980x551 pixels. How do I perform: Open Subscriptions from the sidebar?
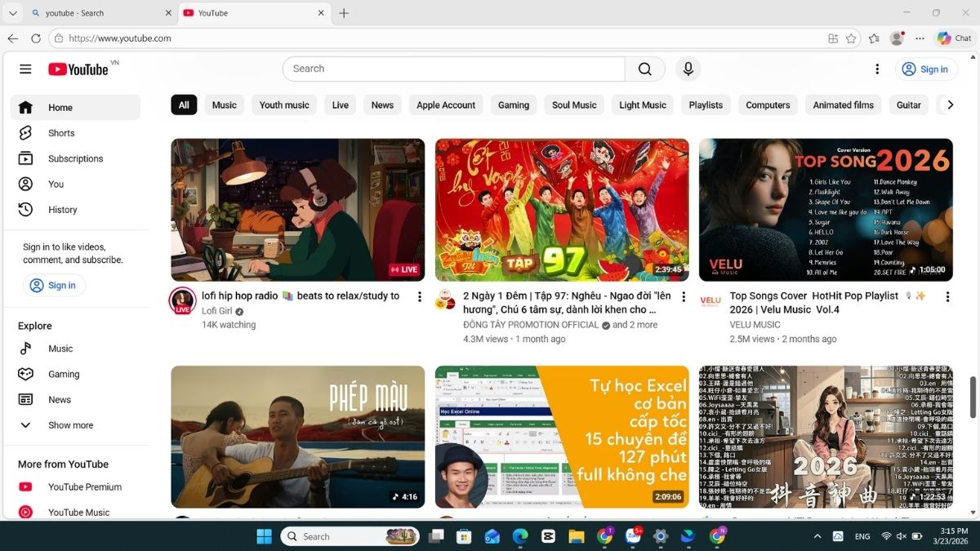(x=77, y=158)
